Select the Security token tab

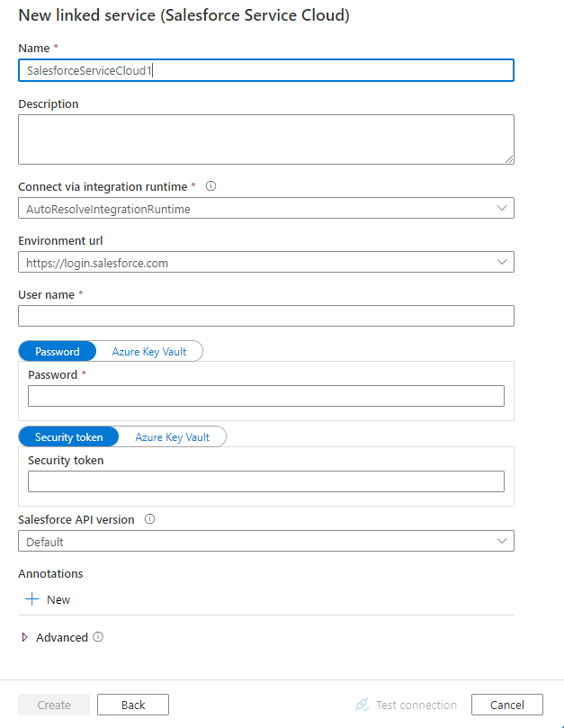point(68,436)
